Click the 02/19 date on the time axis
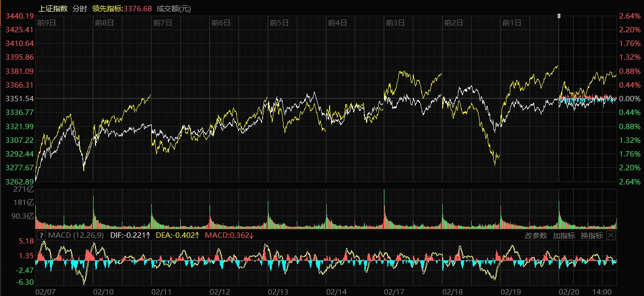This screenshot has height=296, width=644. pyautogui.click(x=510, y=292)
